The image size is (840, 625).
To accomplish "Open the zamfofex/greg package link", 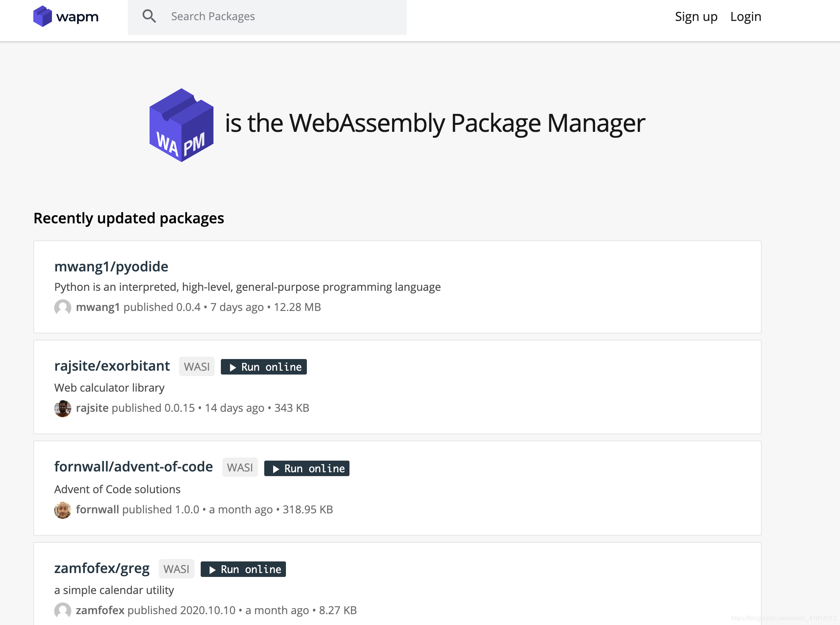I will point(102,568).
